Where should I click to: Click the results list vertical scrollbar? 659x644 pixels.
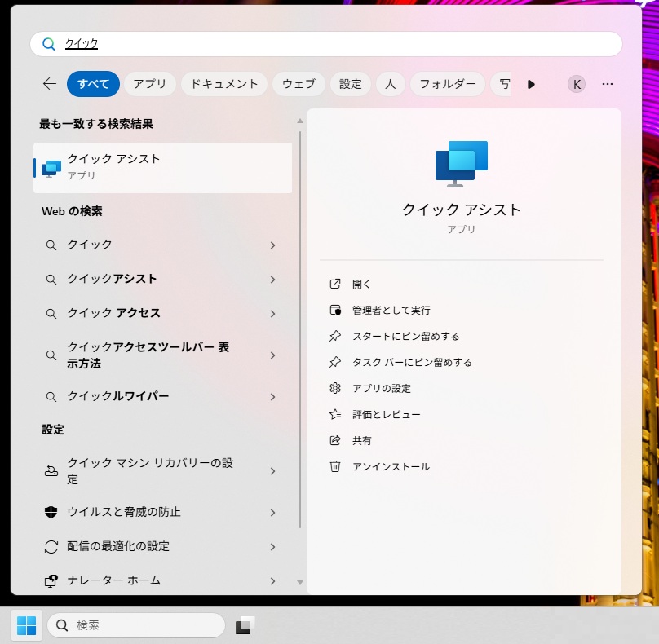click(299, 326)
